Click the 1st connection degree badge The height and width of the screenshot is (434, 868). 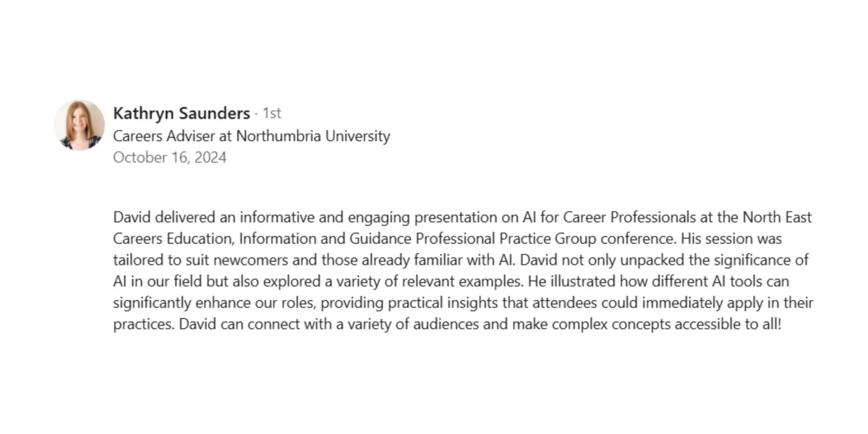(271, 114)
